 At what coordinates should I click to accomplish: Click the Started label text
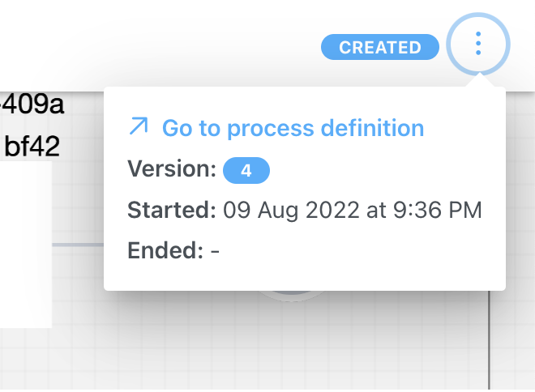coord(172,210)
